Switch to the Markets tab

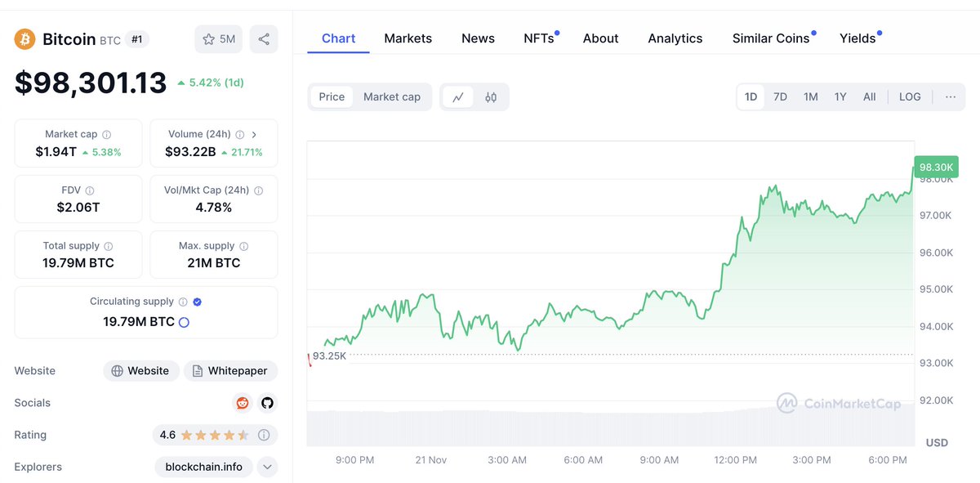[408, 38]
